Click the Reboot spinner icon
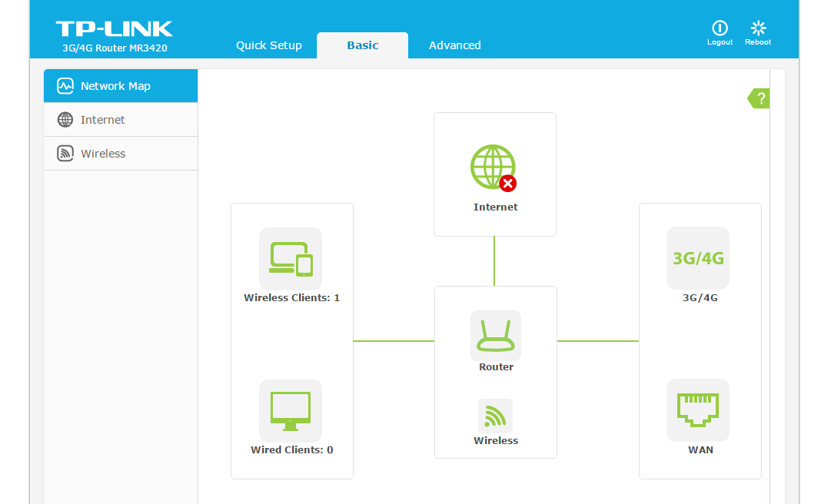831x504 pixels. click(758, 28)
